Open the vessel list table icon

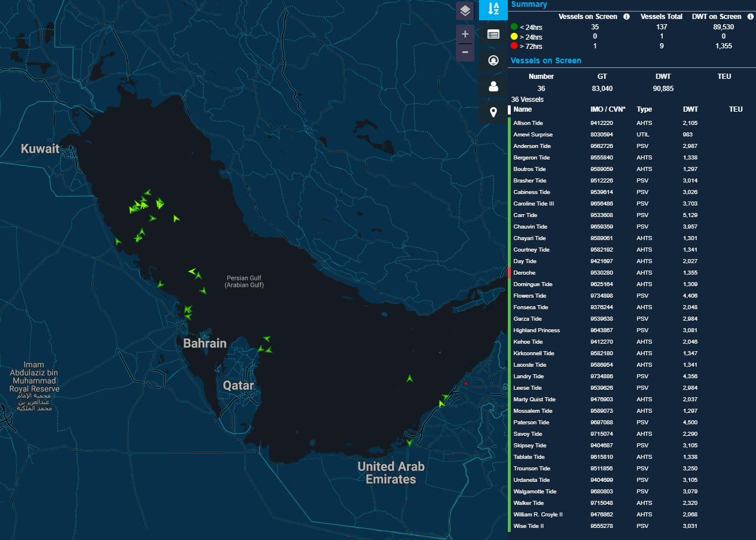tap(493, 34)
